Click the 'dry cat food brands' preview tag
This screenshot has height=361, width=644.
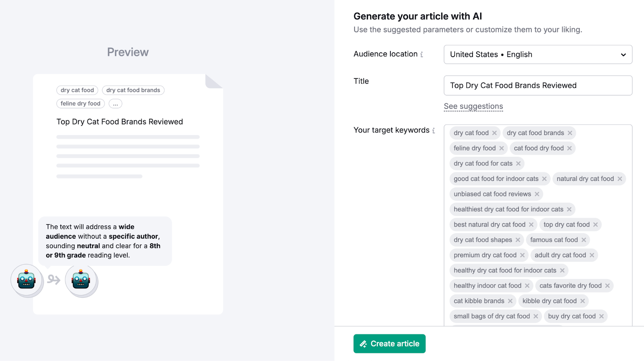(x=133, y=90)
